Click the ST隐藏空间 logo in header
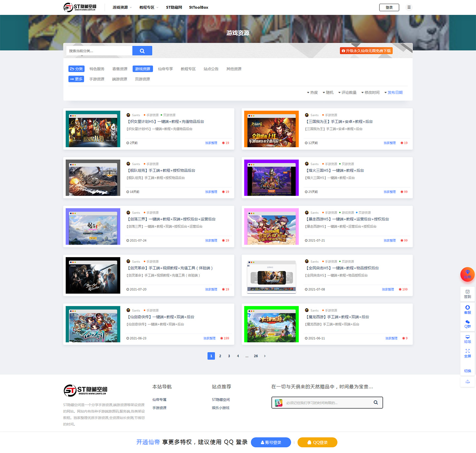This screenshot has height=453, width=476. pyautogui.click(x=80, y=7)
